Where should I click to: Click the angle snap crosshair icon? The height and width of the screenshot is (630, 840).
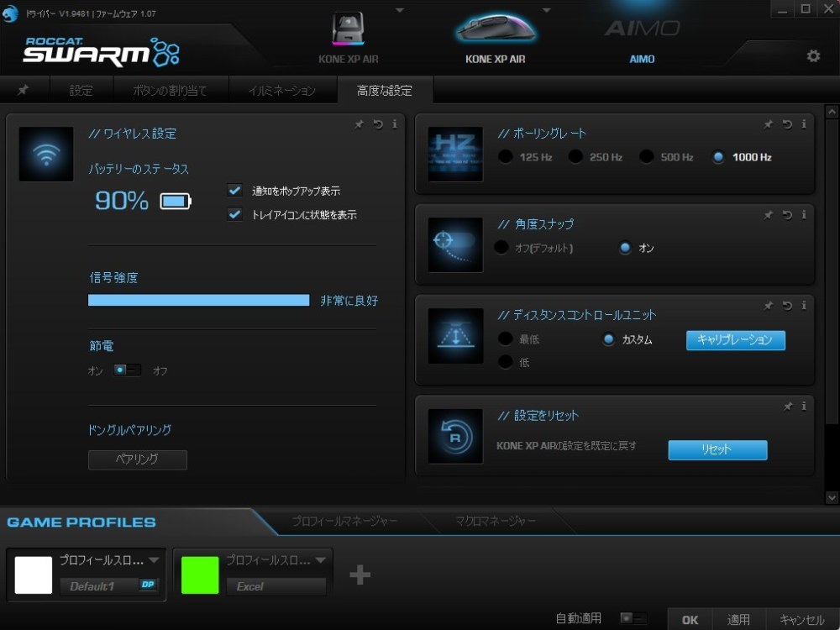pyautogui.click(x=455, y=244)
